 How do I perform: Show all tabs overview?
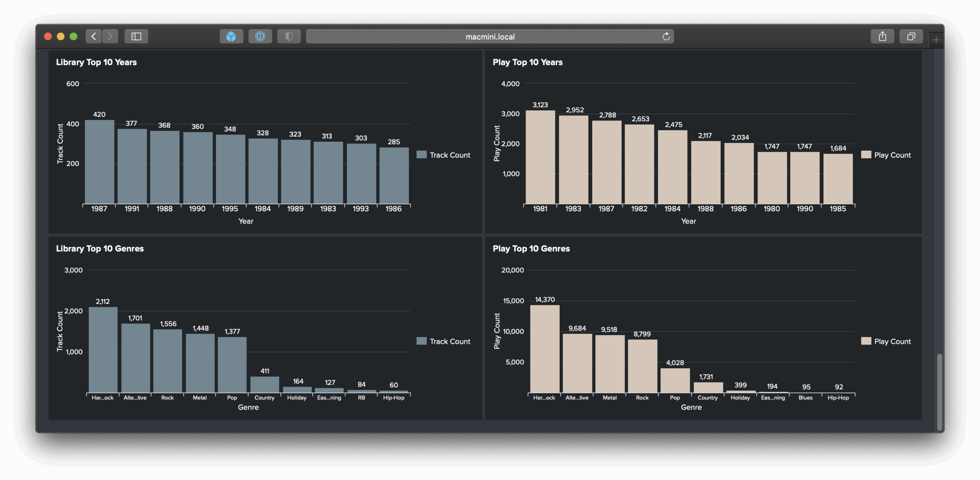tap(911, 36)
